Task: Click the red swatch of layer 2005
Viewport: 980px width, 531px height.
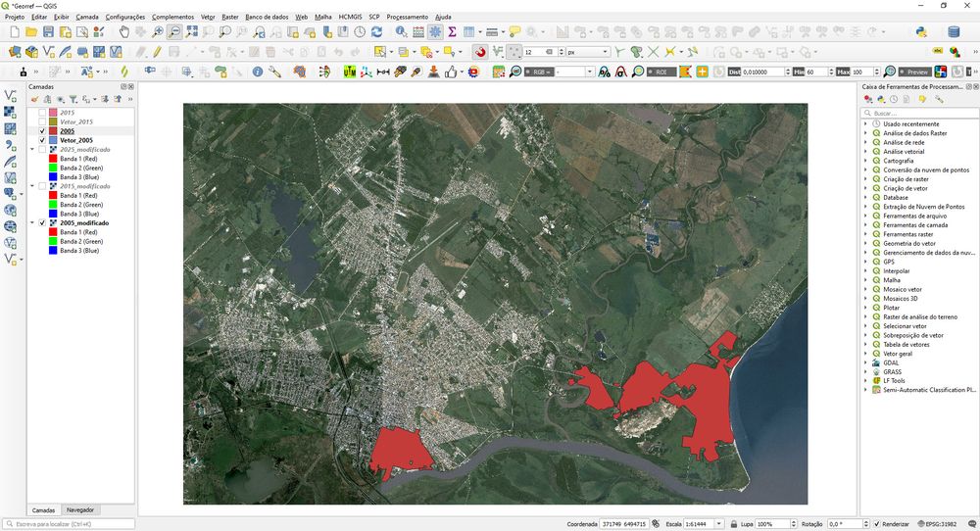Action: (53, 131)
